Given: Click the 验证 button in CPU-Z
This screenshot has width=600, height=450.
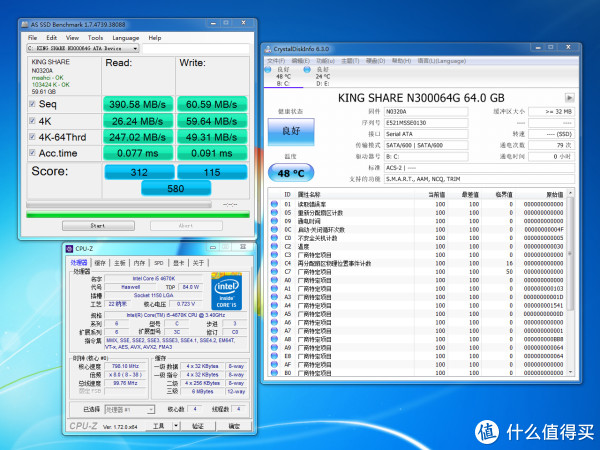Looking at the screenshot, I should [198, 426].
